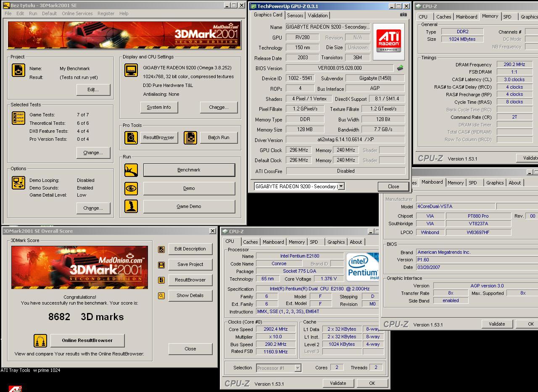
Task: Click the joystick icon beside Game Demo
Action: tap(131, 206)
